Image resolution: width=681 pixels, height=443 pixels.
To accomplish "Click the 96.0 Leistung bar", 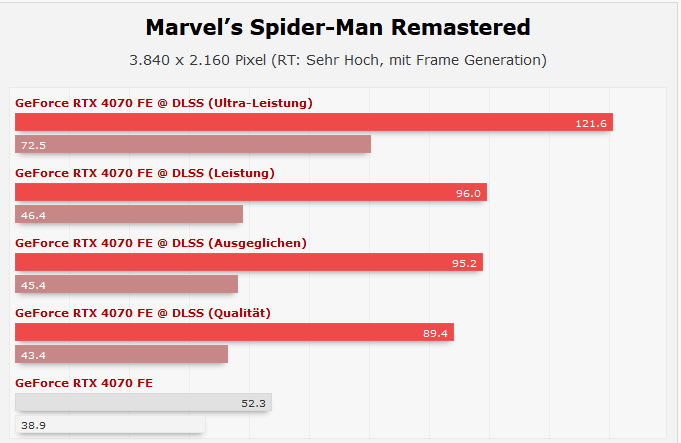I will click(251, 192).
